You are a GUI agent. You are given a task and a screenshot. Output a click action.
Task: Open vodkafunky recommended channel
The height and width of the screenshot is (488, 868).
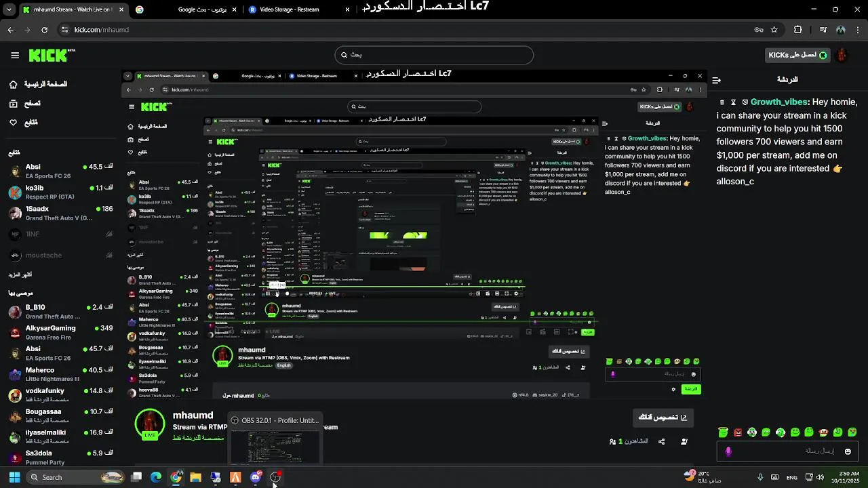click(61, 395)
